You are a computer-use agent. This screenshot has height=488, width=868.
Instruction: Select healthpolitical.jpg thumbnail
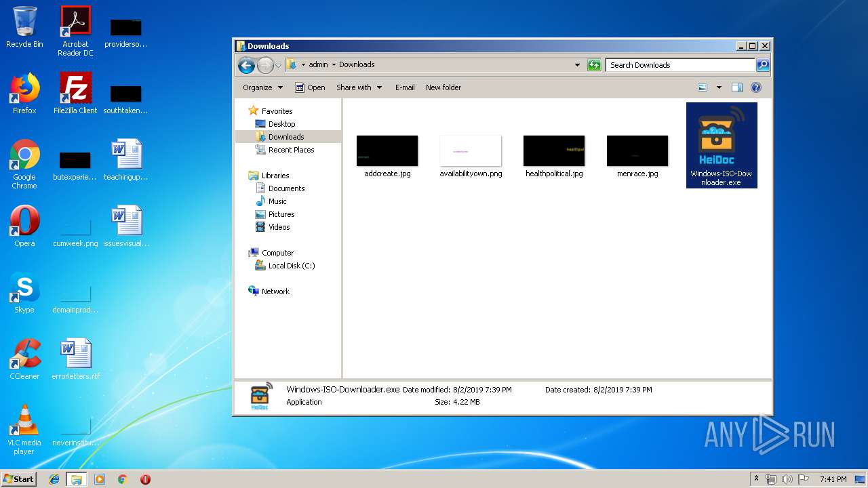point(554,156)
